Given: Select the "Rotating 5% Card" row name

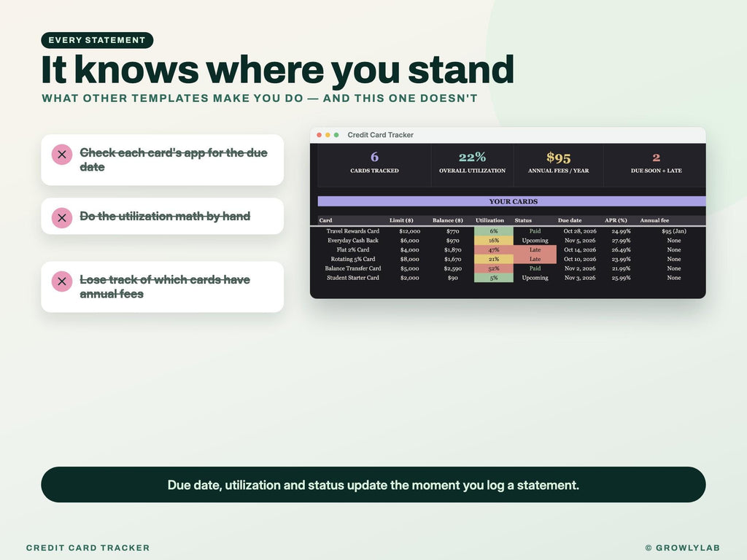Looking at the screenshot, I should (353, 259).
